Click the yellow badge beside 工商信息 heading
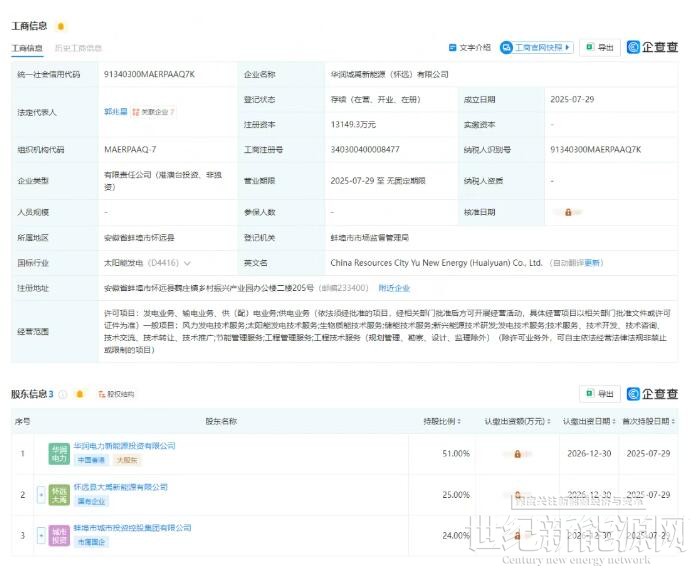Screen dimensions: 696x570 tap(61, 26)
